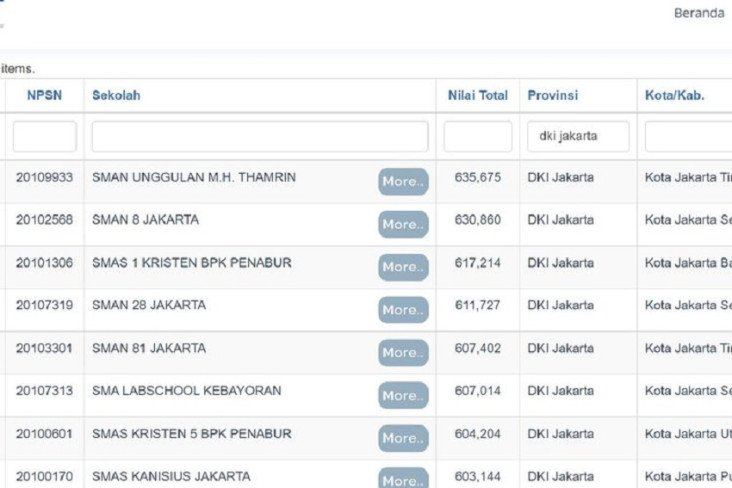Focus the Sekolah filter input
Viewport: 732px width, 488px height.
tap(260, 136)
